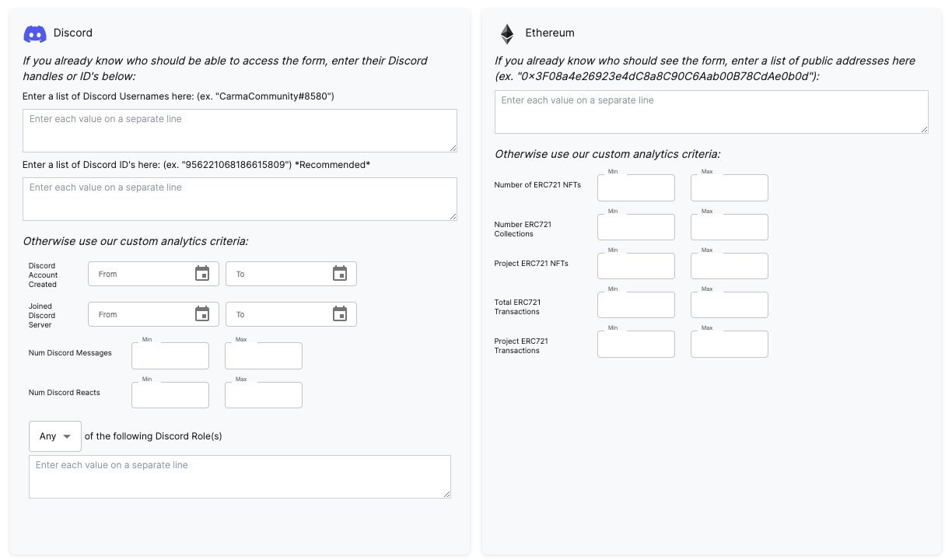The width and height of the screenshot is (952, 560).
Task: Click the Discord logo icon
Action: click(35, 33)
